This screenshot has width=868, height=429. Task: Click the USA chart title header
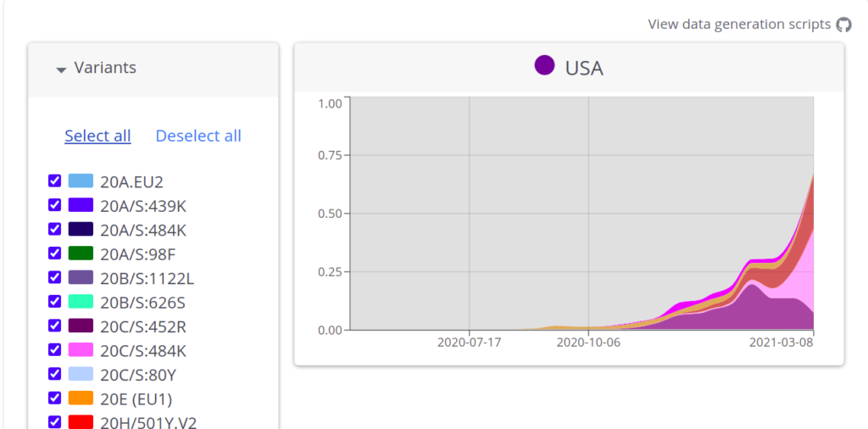(x=569, y=67)
